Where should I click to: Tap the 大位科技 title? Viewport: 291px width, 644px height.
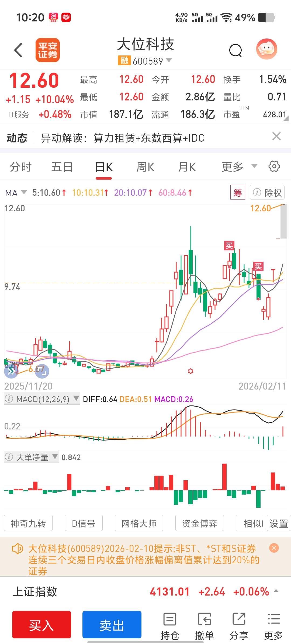coord(145,44)
